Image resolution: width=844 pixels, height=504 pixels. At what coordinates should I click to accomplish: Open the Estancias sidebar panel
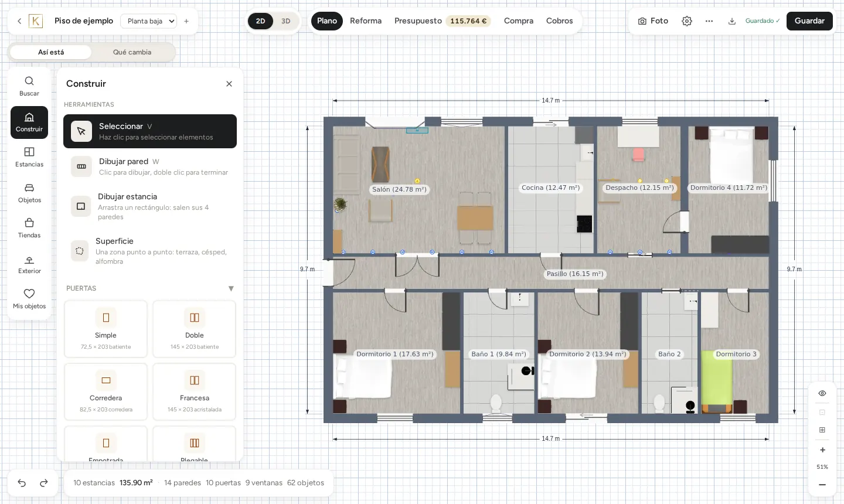[29, 158]
